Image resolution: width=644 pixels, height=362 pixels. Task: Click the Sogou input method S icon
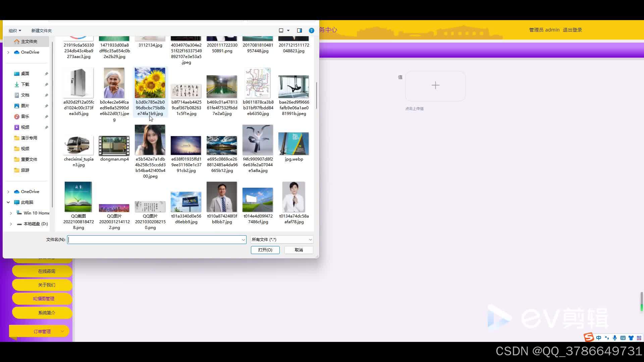(x=589, y=337)
